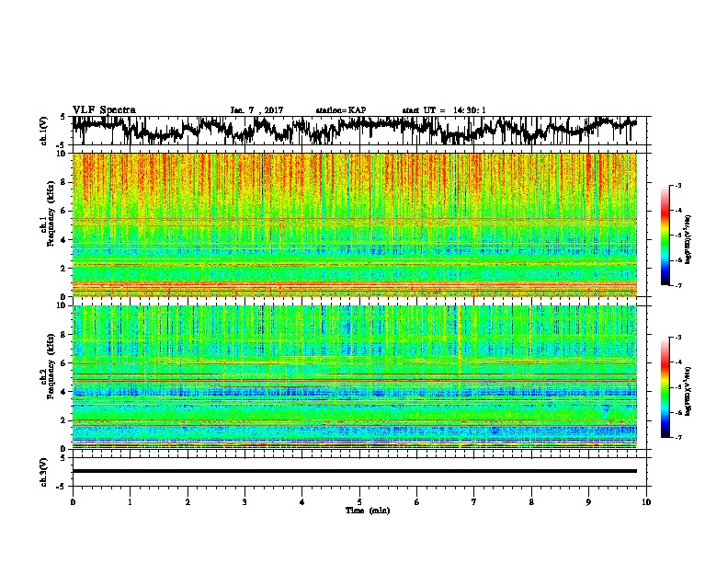Click time axis tick label "3"

click(x=245, y=502)
